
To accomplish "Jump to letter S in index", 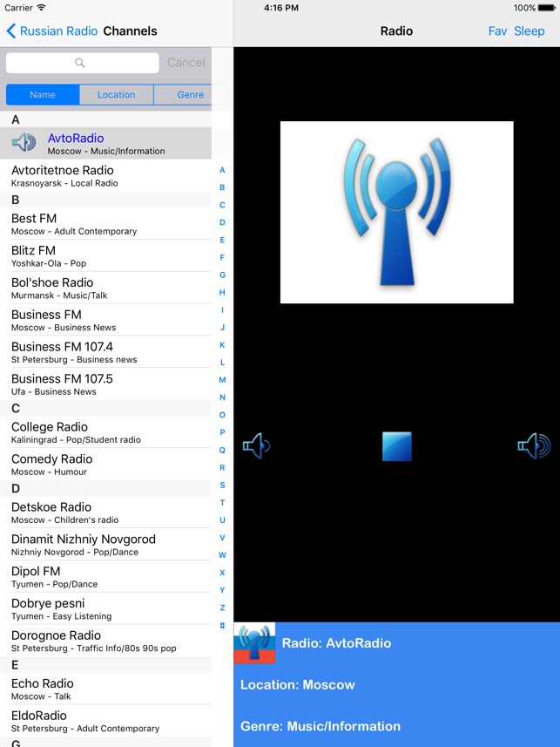I will click(x=222, y=485).
